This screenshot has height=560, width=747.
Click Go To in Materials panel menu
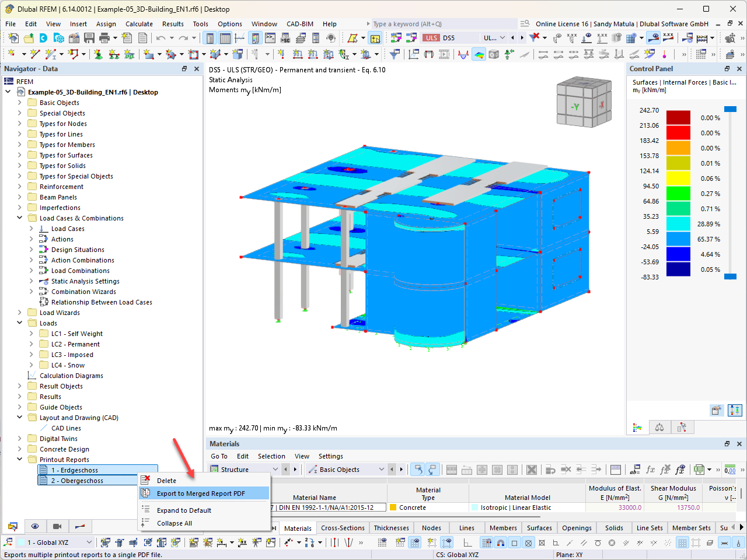(x=219, y=456)
